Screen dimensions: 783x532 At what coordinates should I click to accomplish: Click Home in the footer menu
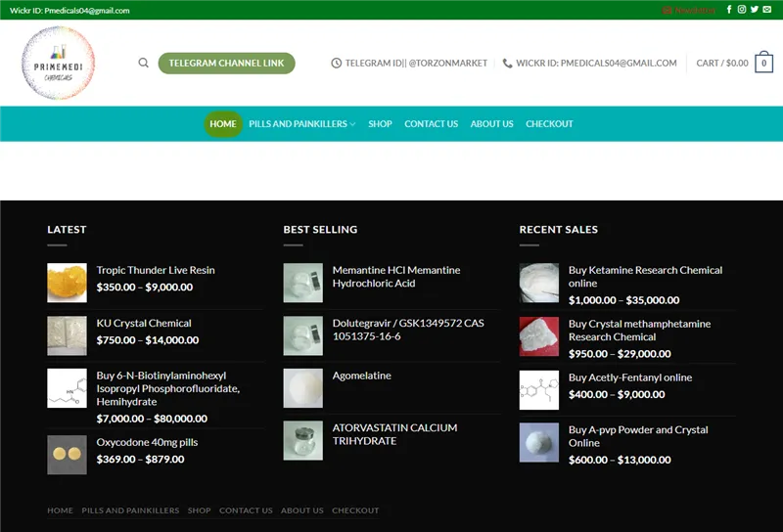[60, 510]
